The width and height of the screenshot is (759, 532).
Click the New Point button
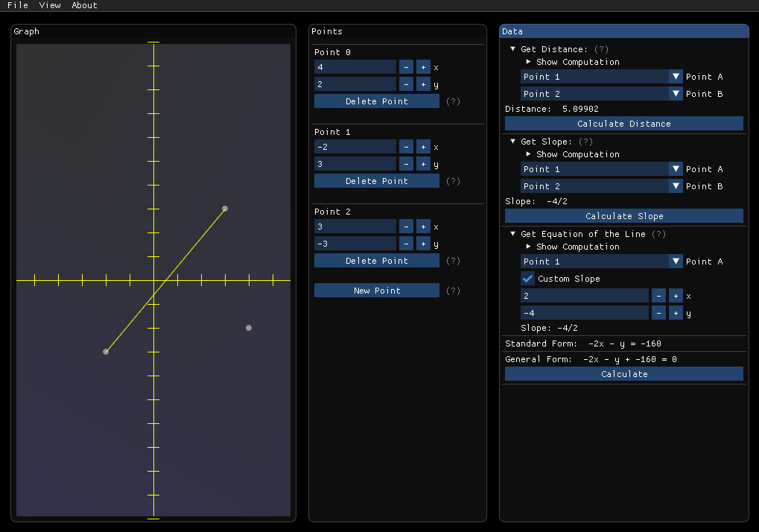click(x=376, y=290)
